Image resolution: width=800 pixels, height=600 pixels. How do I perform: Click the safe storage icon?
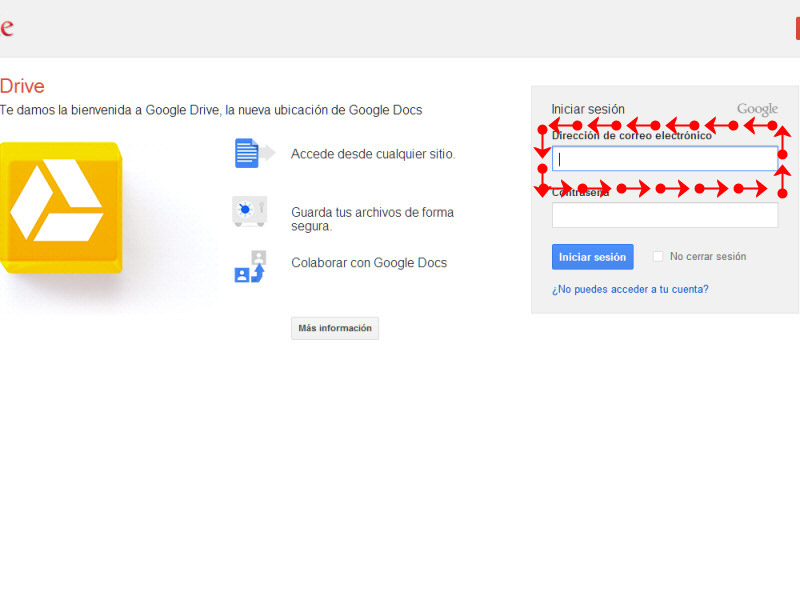point(249,211)
